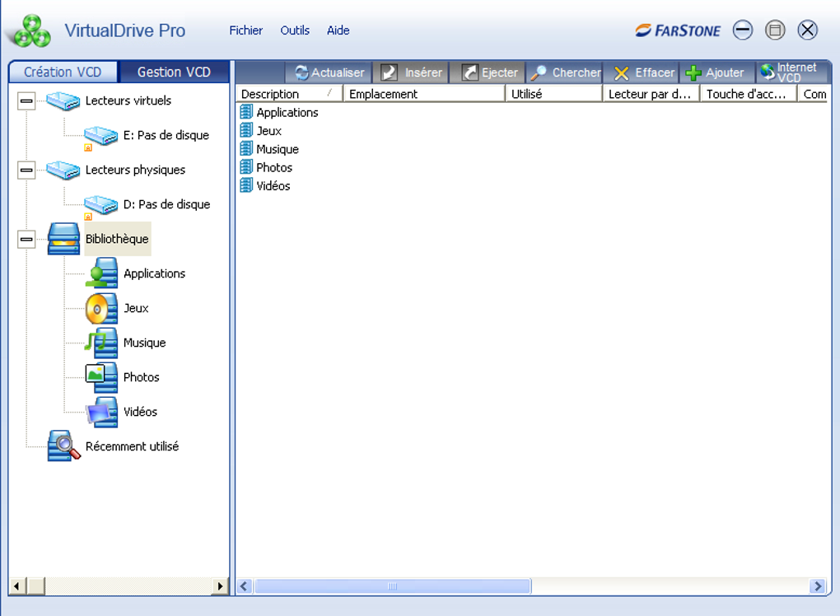The image size is (840, 616).
Task: Click the Insérer toolbar icon
Action: point(389,72)
